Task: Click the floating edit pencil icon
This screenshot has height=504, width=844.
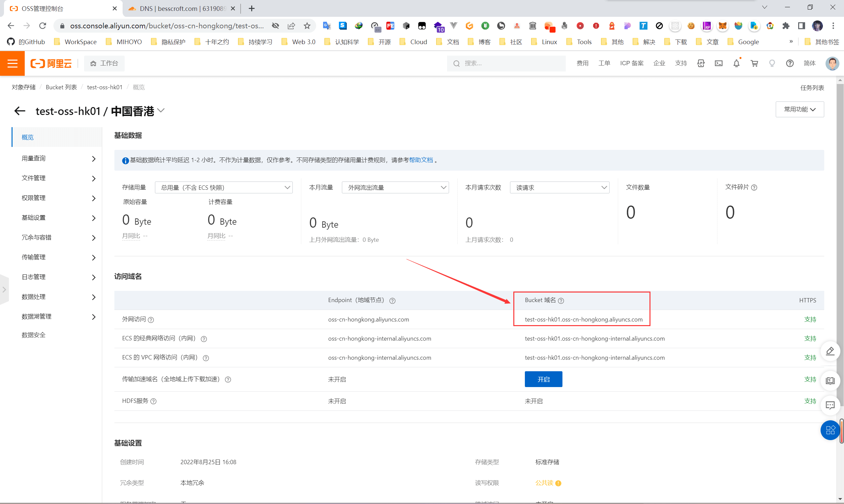Action: pyautogui.click(x=830, y=351)
